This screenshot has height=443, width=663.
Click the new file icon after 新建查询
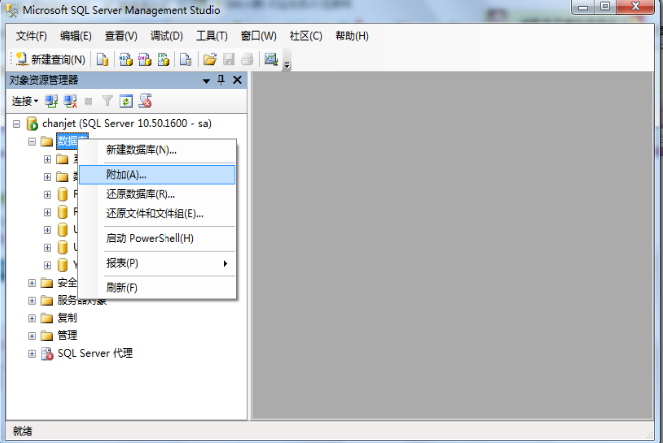tap(102, 59)
